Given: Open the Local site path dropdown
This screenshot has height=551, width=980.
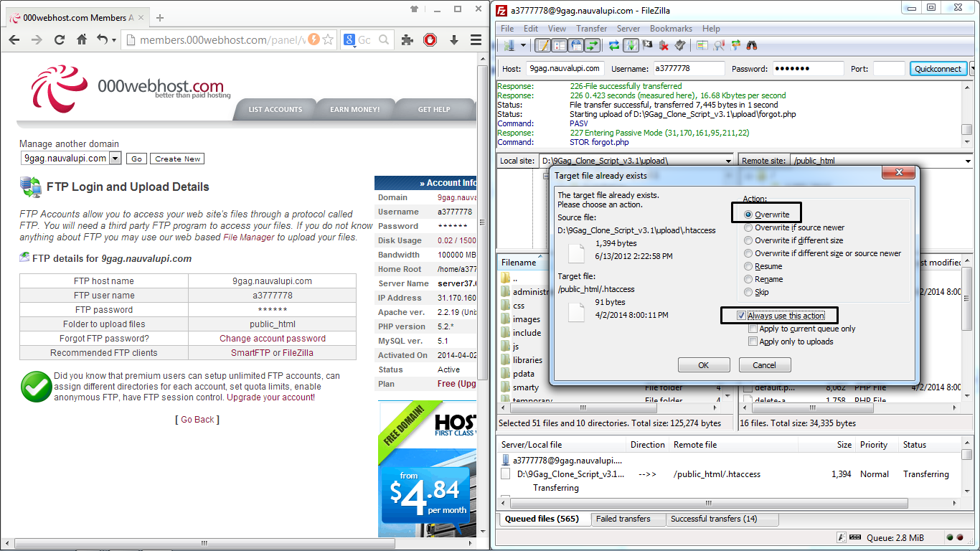Looking at the screenshot, I should click(x=728, y=160).
